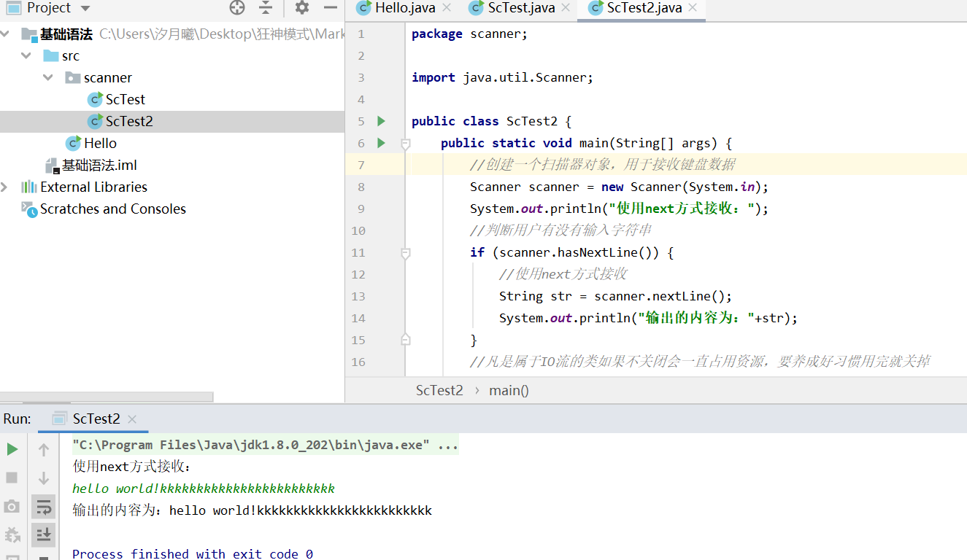The image size is (967, 560).
Task: Collapse the src folder
Action: (27, 56)
